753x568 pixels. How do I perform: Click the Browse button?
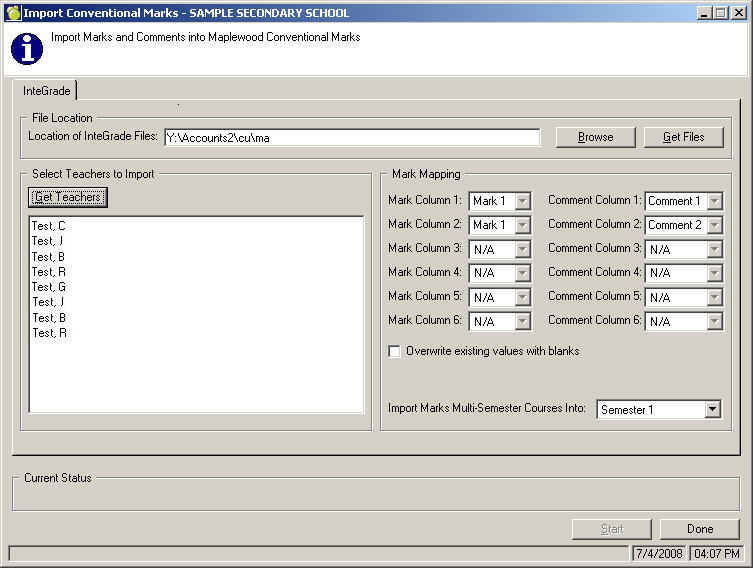coord(595,137)
